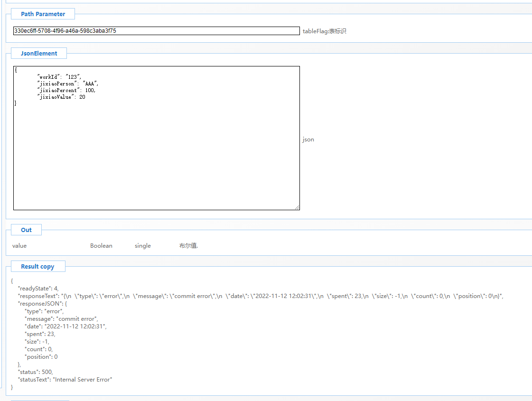Image resolution: width=532 pixels, height=401 pixels.
Task: Click the textarea resize handle corner
Action: coord(297,207)
